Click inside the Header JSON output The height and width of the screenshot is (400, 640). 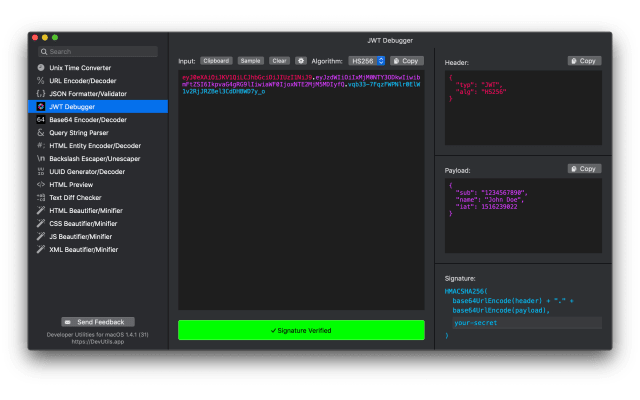click(x=523, y=108)
